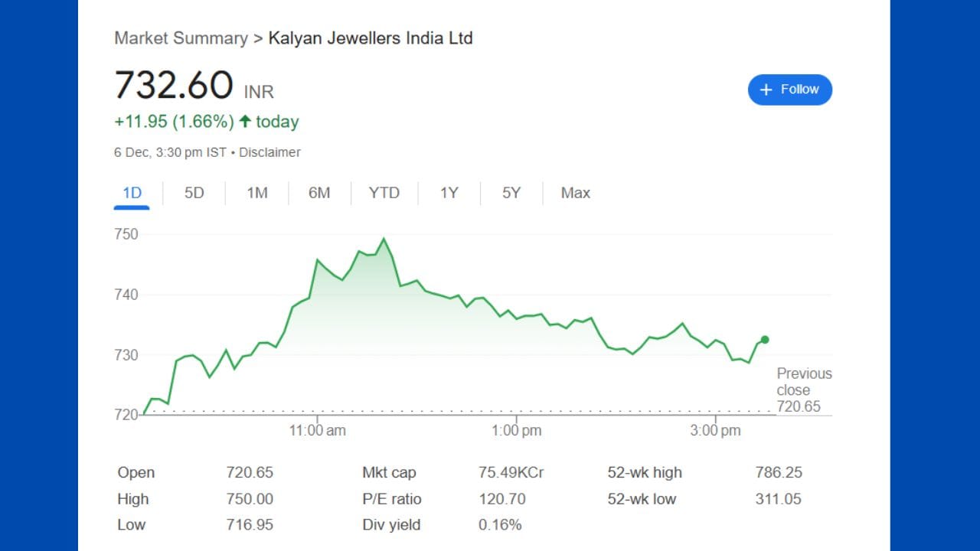This screenshot has height=551, width=980.
Task: Click the 732.60 current price
Action: tap(174, 85)
